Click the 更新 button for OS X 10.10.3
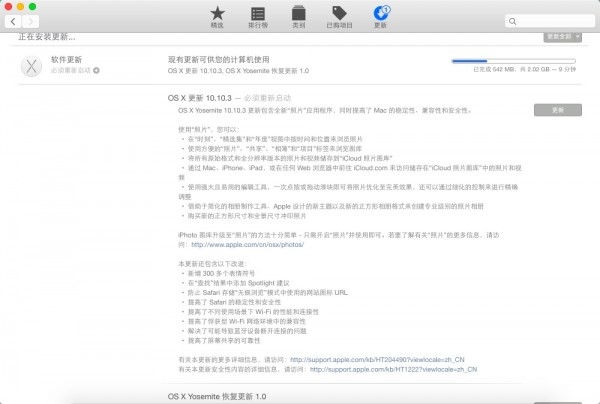The image size is (600, 404). pos(558,110)
